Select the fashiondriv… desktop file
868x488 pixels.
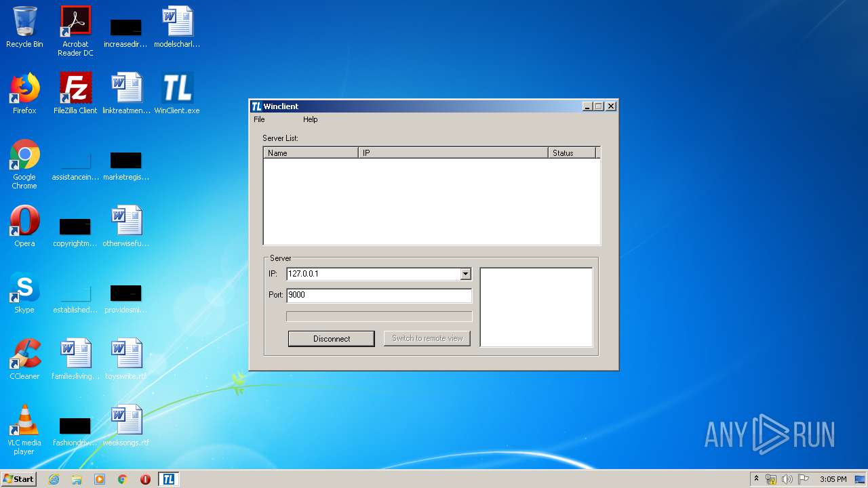tap(75, 432)
